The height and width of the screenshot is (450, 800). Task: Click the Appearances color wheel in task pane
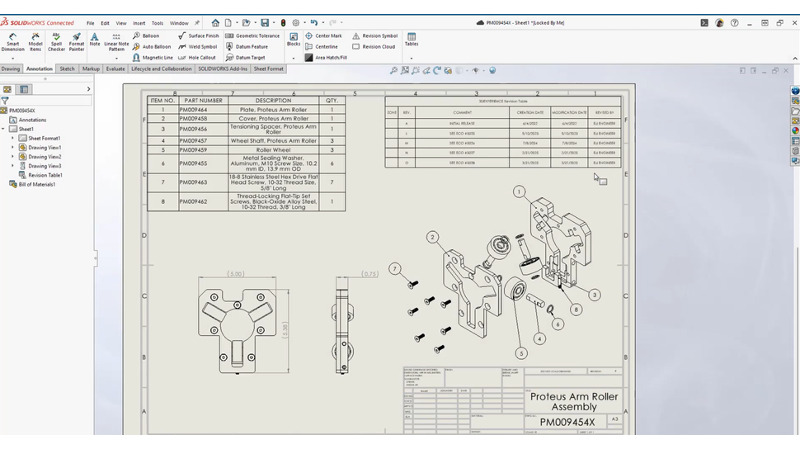795,131
